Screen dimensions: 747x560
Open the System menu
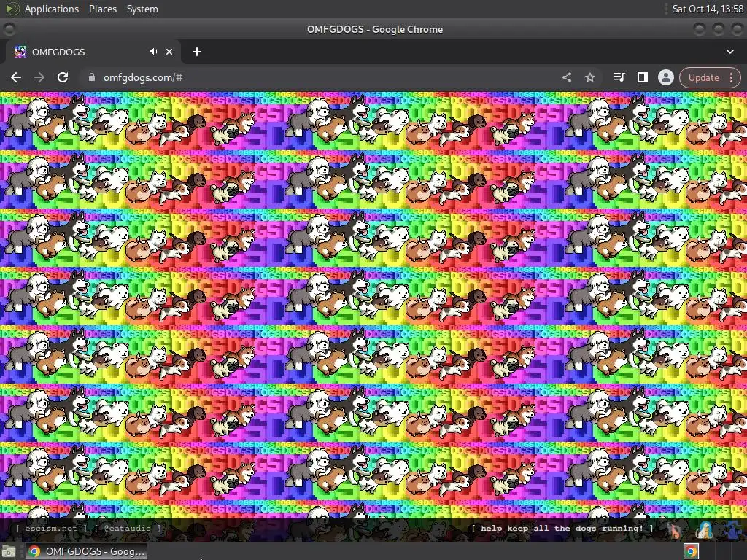142,9
